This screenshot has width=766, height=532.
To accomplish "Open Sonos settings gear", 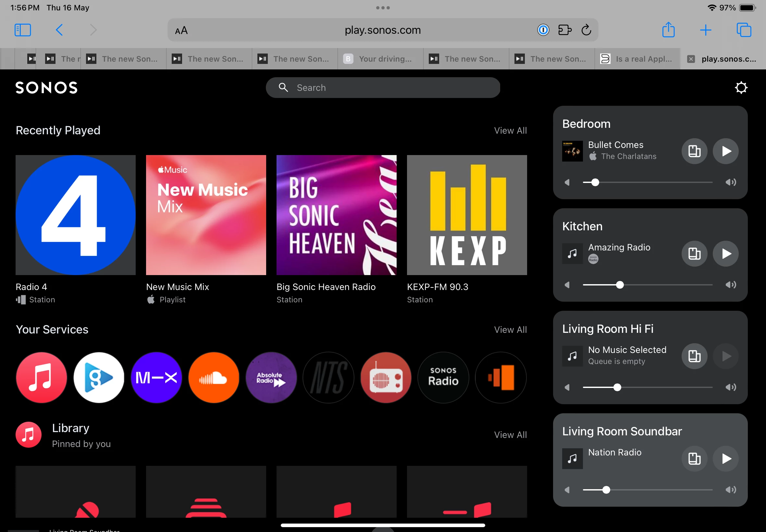I will (741, 88).
